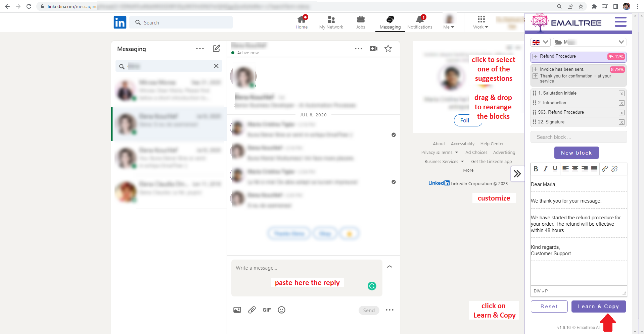Viewport: 644px width, 334px height.
Task: Align text left
Action: click(x=565, y=169)
